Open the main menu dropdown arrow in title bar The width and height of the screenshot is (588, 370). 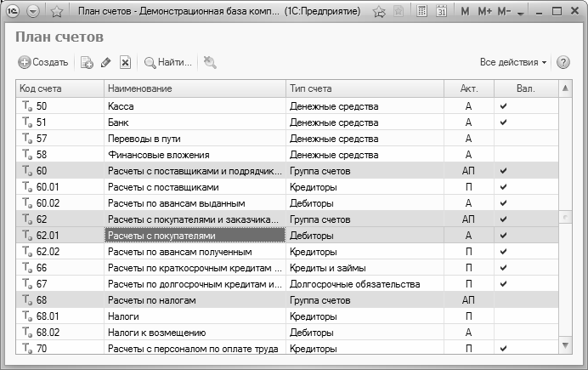pyautogui.click(x=33, y=12)
